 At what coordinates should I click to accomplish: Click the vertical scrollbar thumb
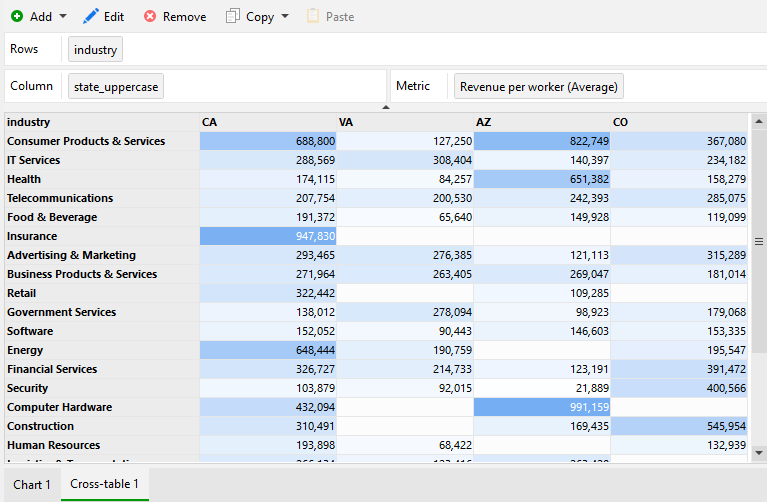click(759, 241)
